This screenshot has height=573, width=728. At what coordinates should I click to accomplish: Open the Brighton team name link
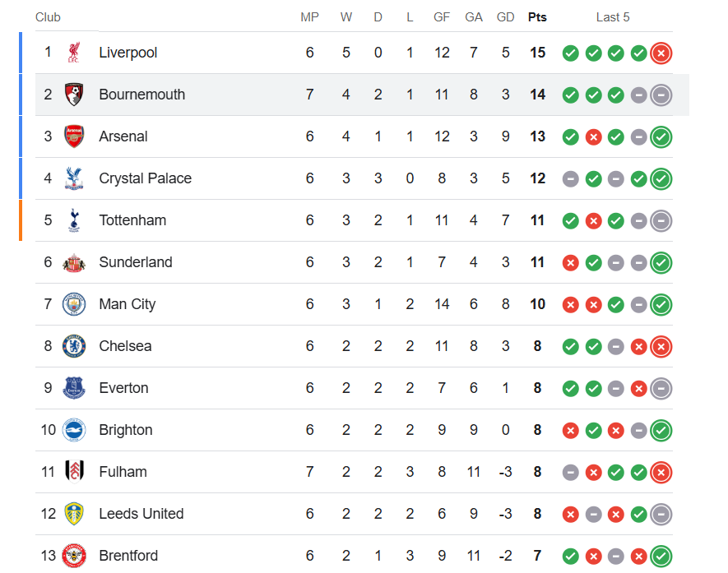tap(126, 430)
